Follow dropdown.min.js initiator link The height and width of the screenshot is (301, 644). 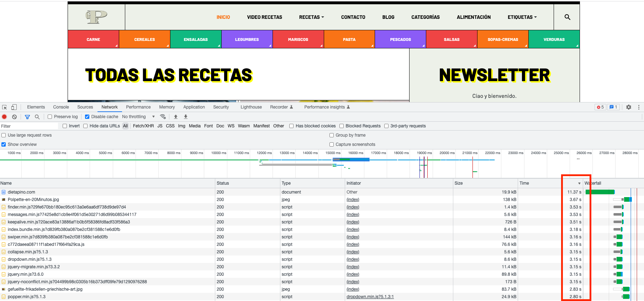click(370, 297)
